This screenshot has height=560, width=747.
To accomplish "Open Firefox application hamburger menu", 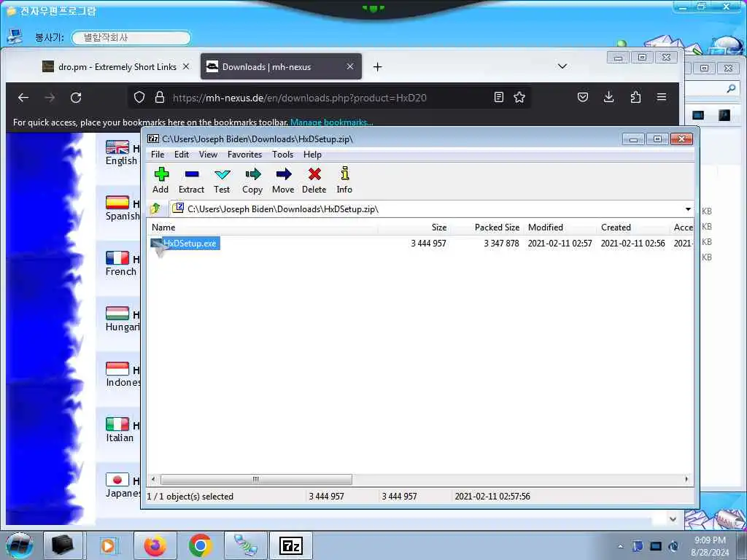I will [x=662, y=98].
